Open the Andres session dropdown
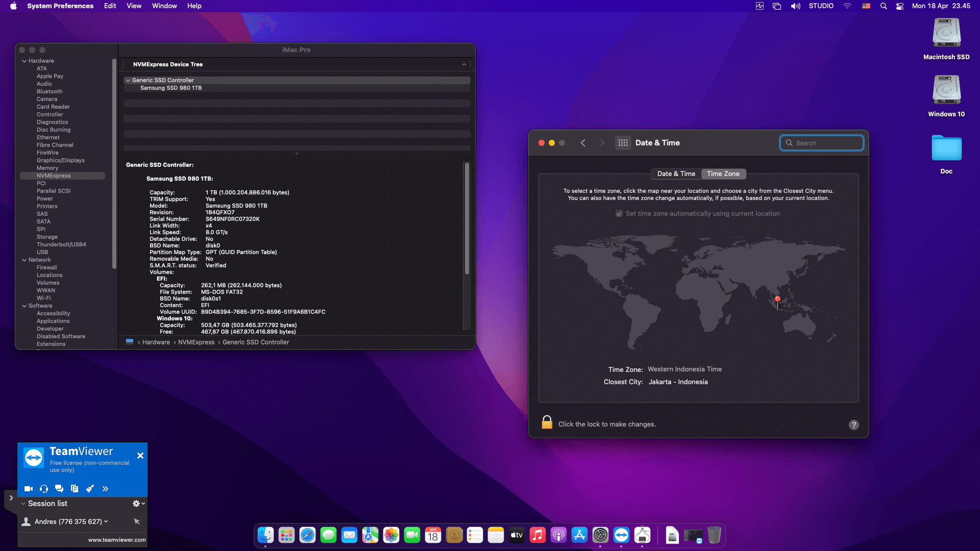This screenshot has width=980, height=551. [106, 521]
